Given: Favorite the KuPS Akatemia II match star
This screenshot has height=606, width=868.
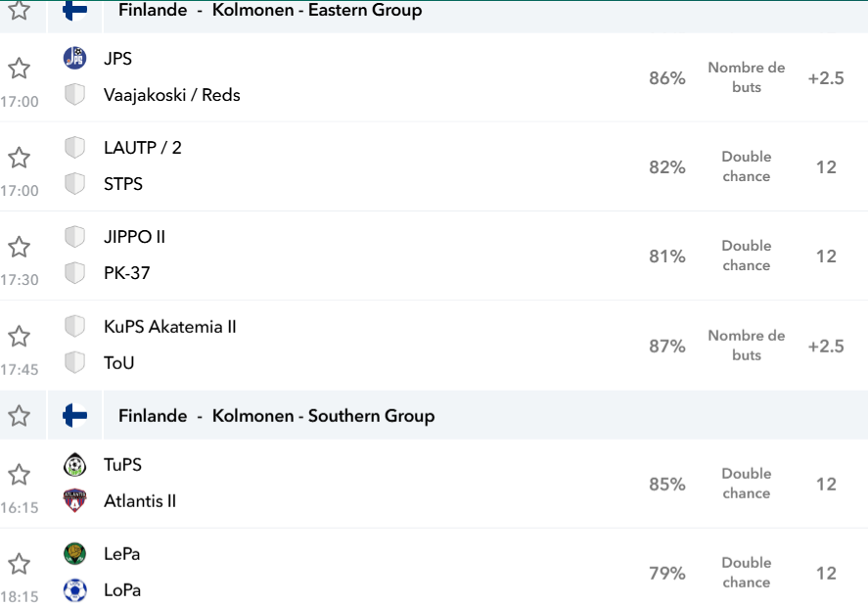Looking at the screenshot, I should pos(19,336).
